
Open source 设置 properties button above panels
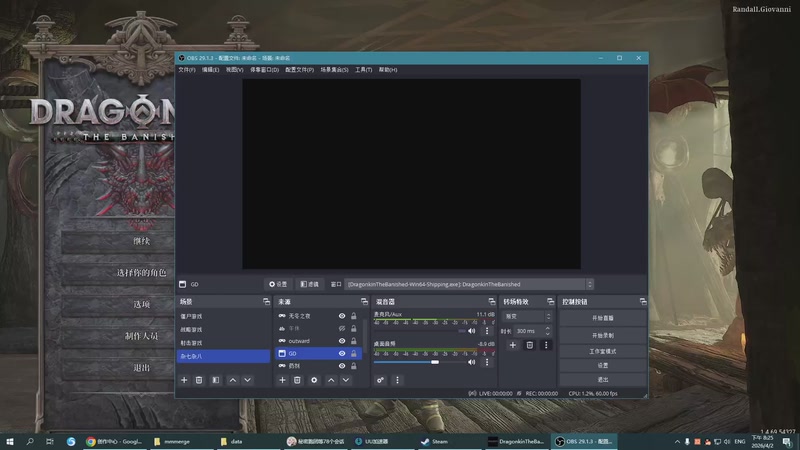[x=278, y=284]
